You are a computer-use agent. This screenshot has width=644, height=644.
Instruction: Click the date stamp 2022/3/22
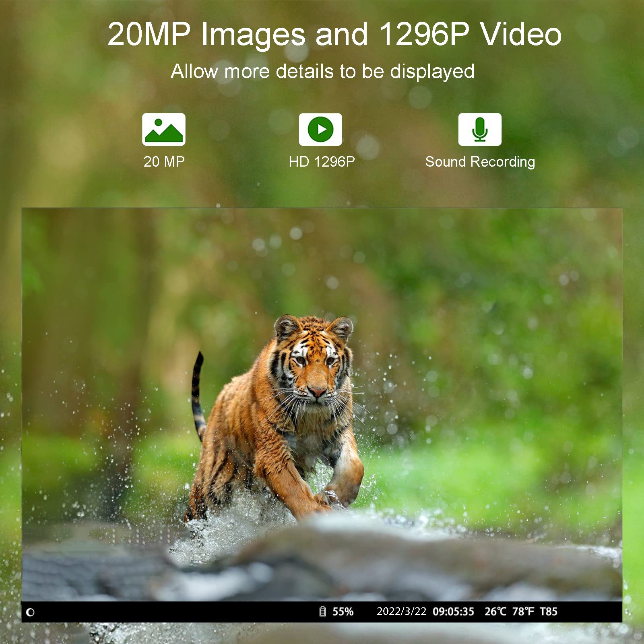(x=401, y=611)
